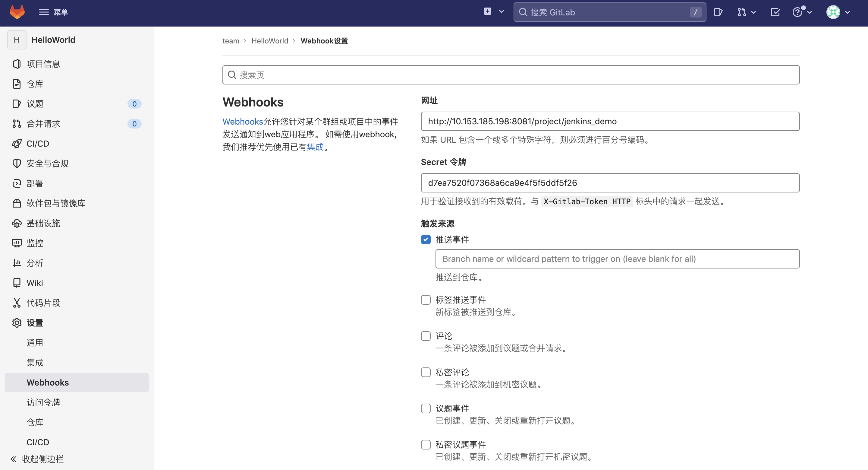Open the to-do list icon
This screenshot has width=868, height=470.
tap(775, 12)
